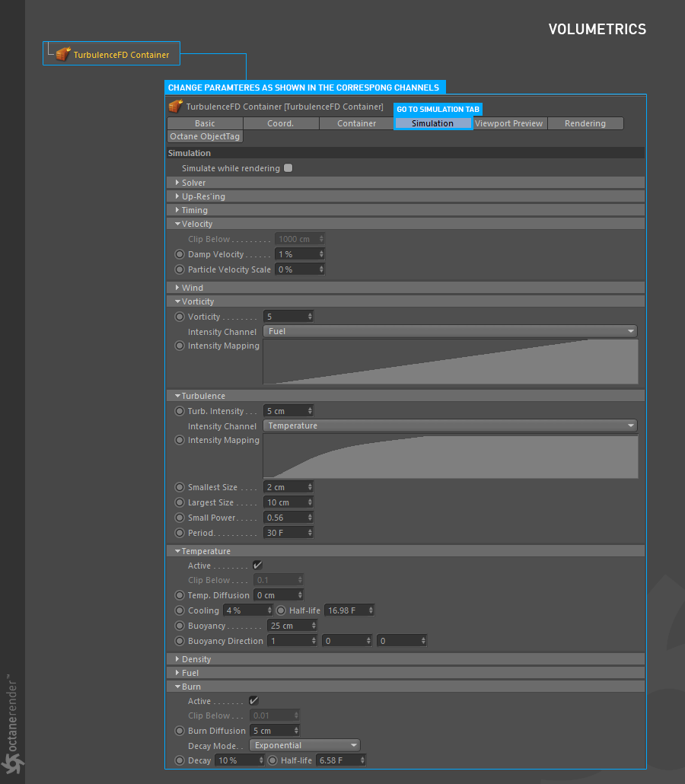This screenshot has height=784, width=685.
Task: Uncheck Active in the Burn section
Action: tap(253, 700)
